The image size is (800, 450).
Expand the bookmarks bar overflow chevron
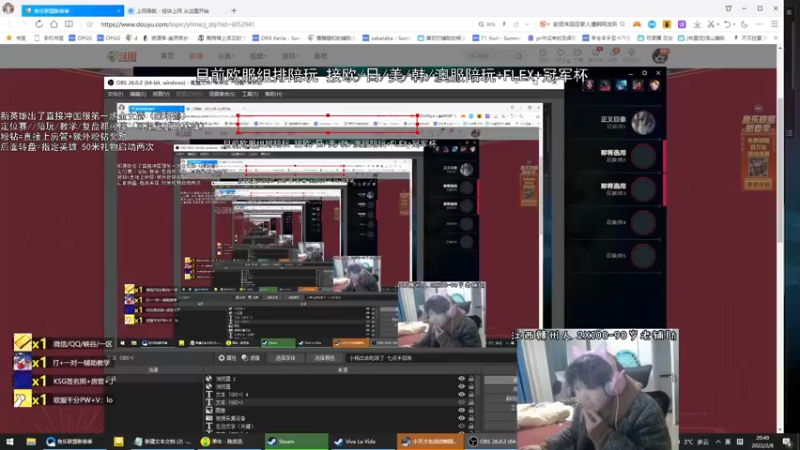(776, 38)
